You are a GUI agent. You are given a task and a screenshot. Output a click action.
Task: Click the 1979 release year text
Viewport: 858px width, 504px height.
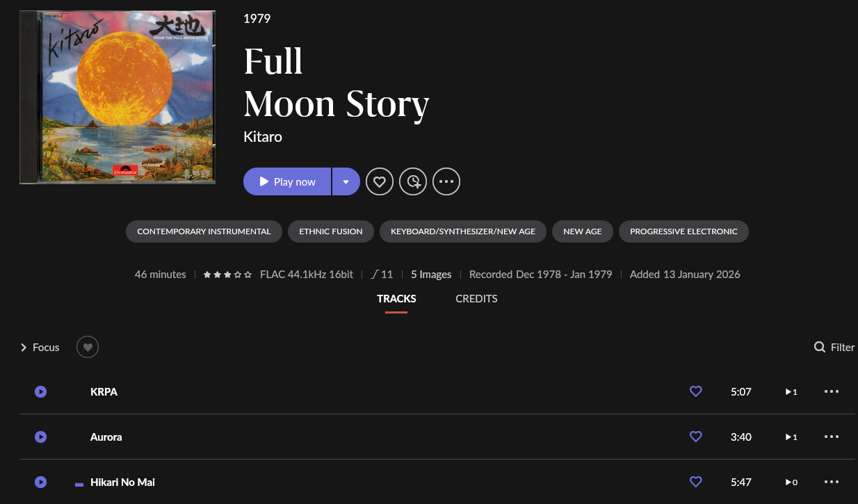pyautogui.click(x=257, y=19)
